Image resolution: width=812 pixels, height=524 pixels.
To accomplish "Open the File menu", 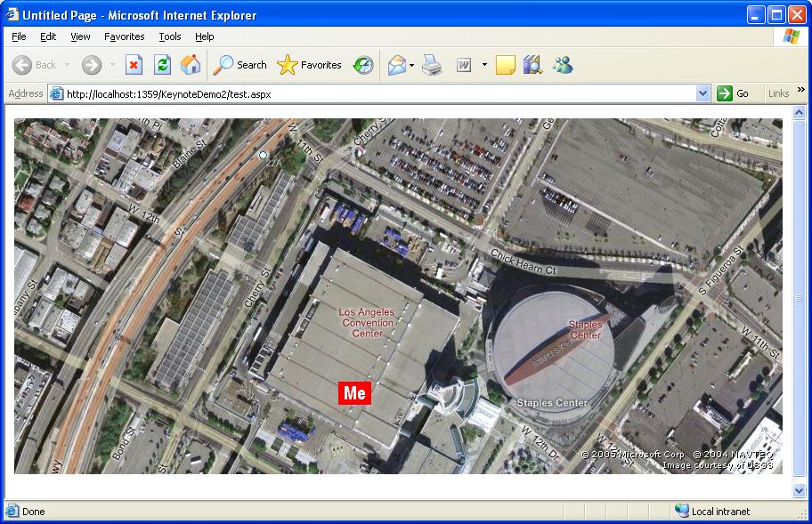I will click(19, 36).
